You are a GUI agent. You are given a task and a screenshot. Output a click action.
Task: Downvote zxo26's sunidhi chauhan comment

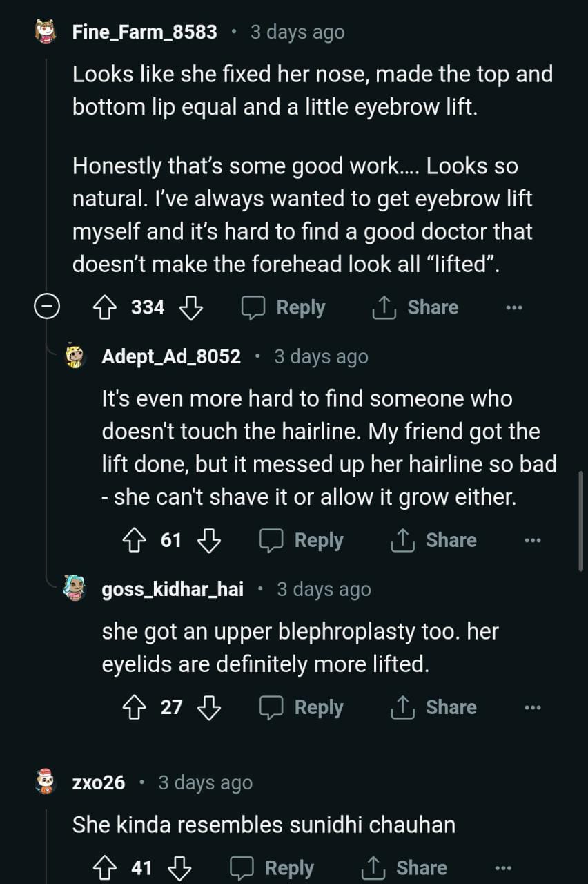[179, 868]
